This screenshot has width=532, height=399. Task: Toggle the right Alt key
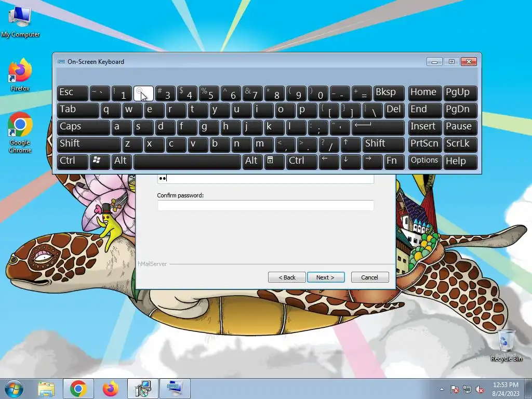tap(252, 162)
